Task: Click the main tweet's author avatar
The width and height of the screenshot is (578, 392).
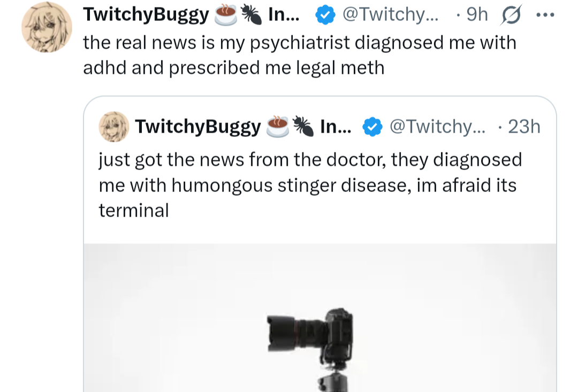Action: (47, 27)
